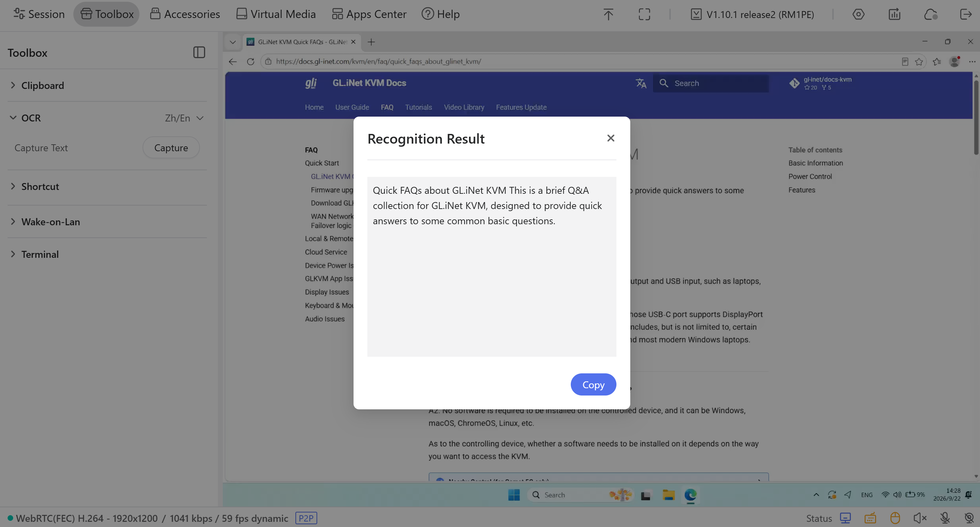Show hidden system tray icons chevron
Screen dimensions: 980x527
tap(816, 495)
